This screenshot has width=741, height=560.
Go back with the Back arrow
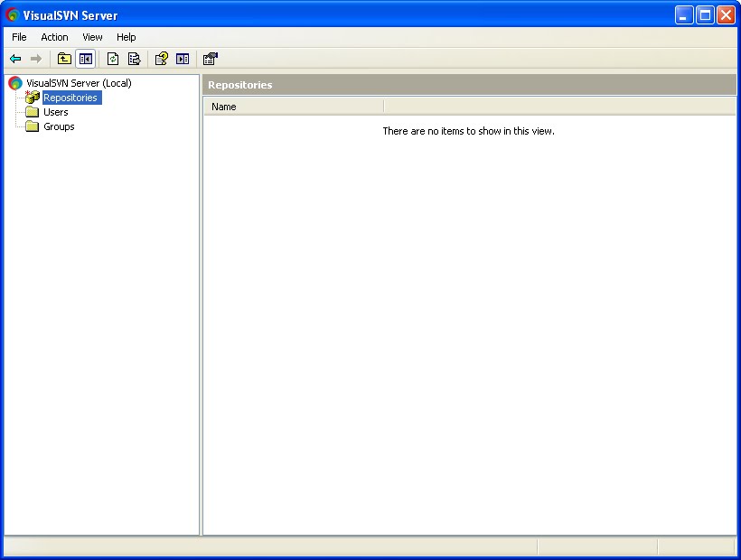click(15, 59)
